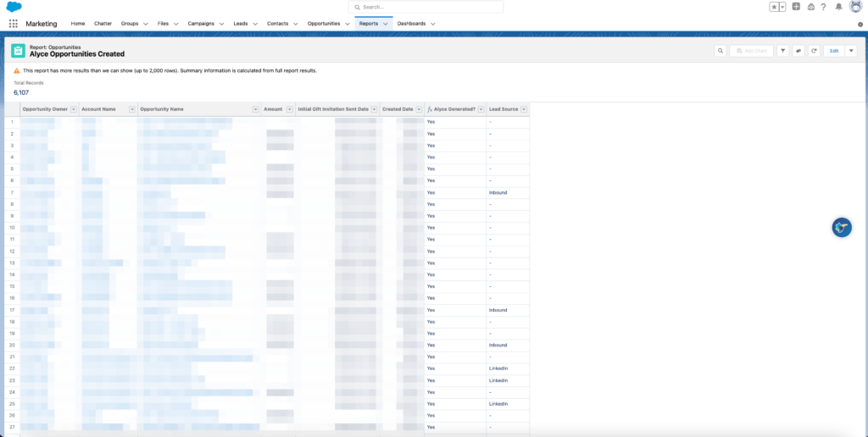Open more actions dropdown next to Edit
This screenshot has height=437, width=868.
click(851, 51)
